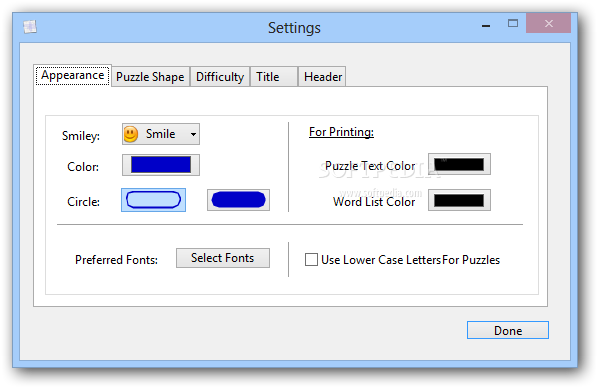Select the filled blue circle style

[x=238, y=200]
